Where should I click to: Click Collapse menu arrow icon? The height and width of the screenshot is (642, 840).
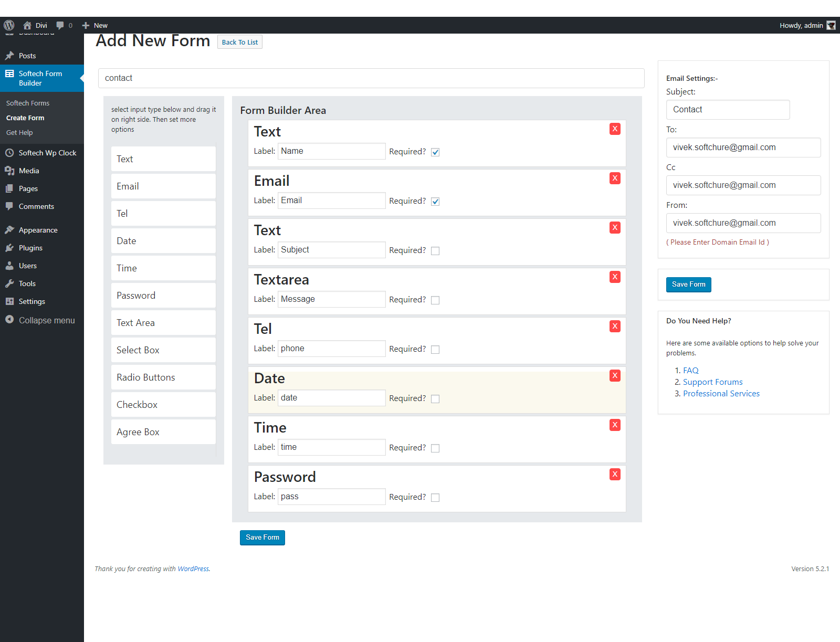pyautogui.click(x=9, y=320)
